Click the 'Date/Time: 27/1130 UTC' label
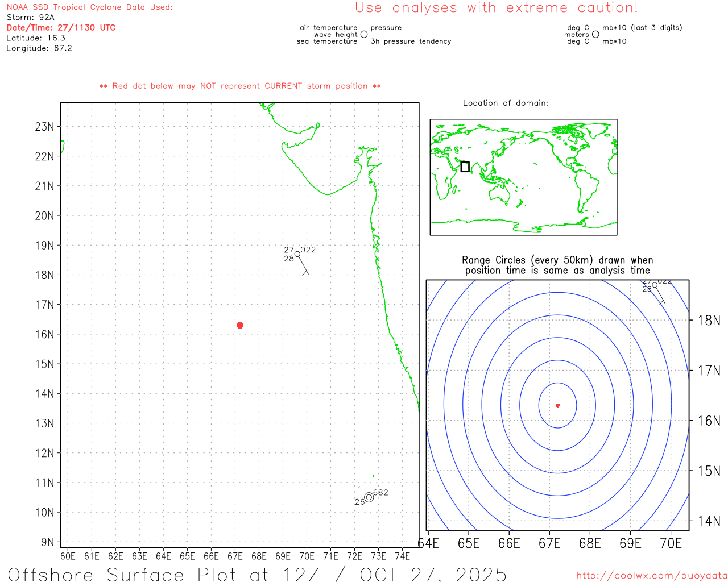Screen dimensions: 728x582 (61, 28)
